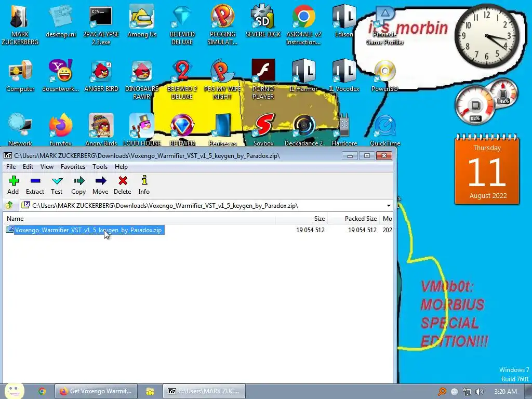Click the analog clock gadget
Screen dimensions: 532x399
[x=487, y=35]
